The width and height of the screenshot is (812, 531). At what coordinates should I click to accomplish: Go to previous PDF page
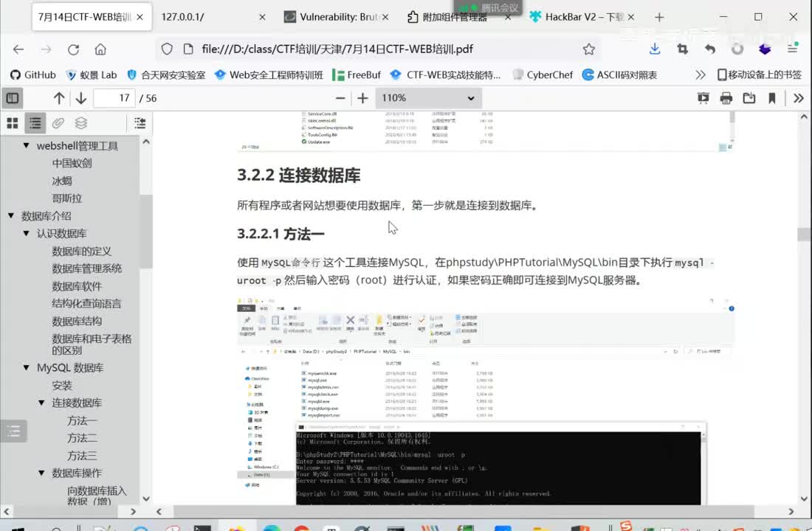[59, 98]
